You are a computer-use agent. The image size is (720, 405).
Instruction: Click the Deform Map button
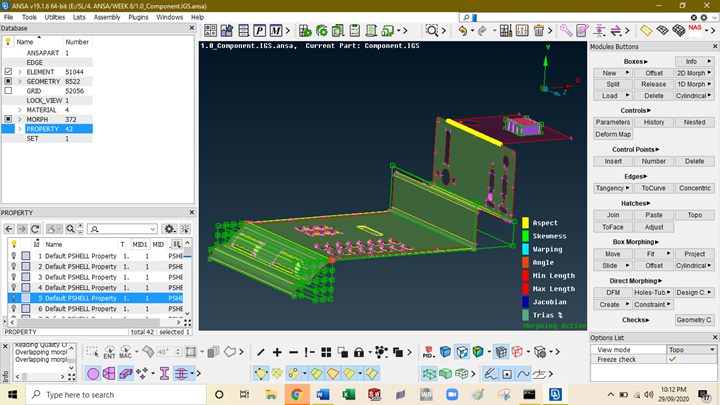pos(613,135)
